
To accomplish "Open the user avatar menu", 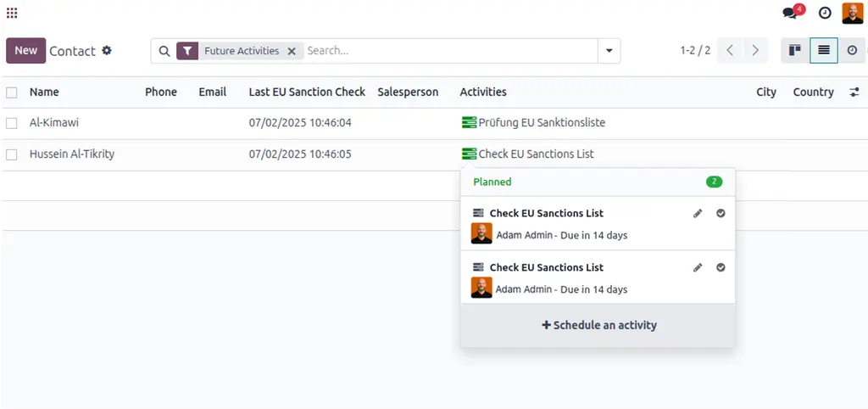I will (852, 13).
